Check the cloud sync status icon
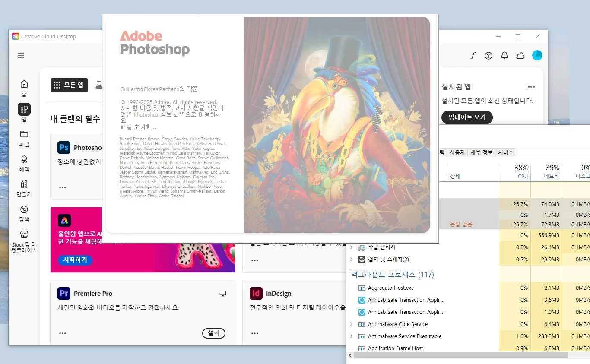 click(x=520, y=55)
